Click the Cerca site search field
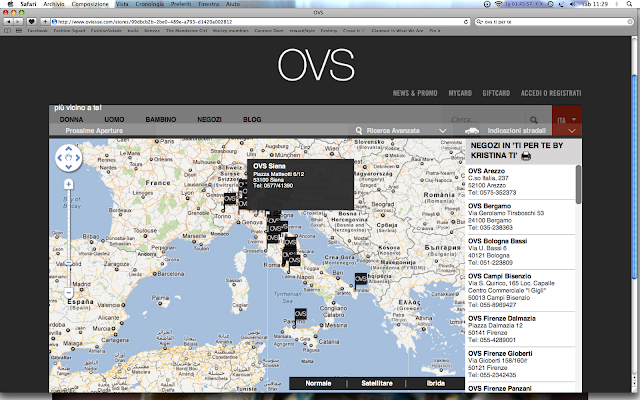The image size is (640, 400). pos(486,120)
